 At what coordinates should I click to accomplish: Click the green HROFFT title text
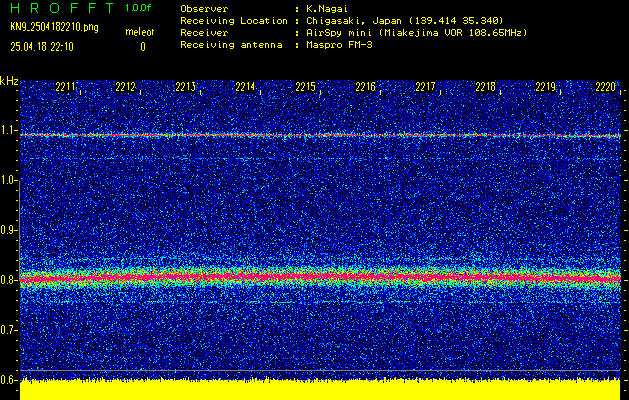[62, 8]
